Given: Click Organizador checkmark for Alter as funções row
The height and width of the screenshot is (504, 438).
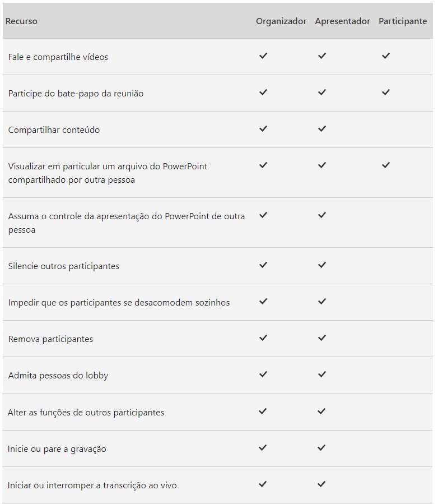Looking at the screenshot, I should (263, 411).
